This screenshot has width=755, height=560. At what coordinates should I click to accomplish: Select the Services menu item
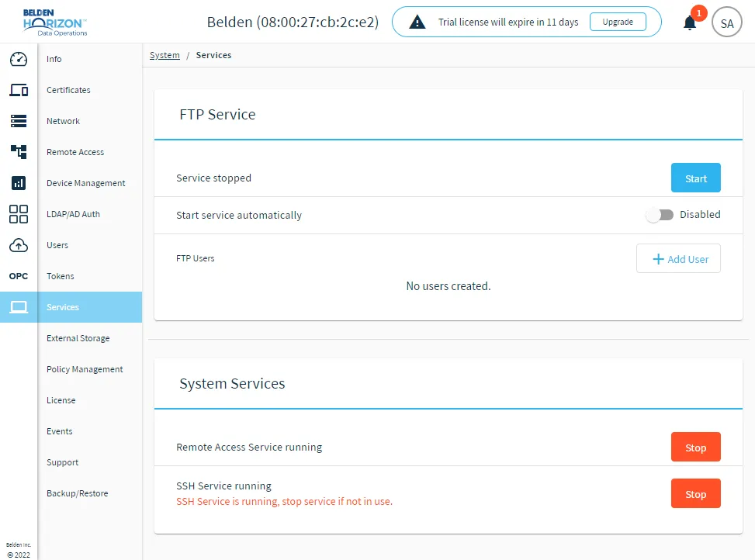tap(89, 307)
